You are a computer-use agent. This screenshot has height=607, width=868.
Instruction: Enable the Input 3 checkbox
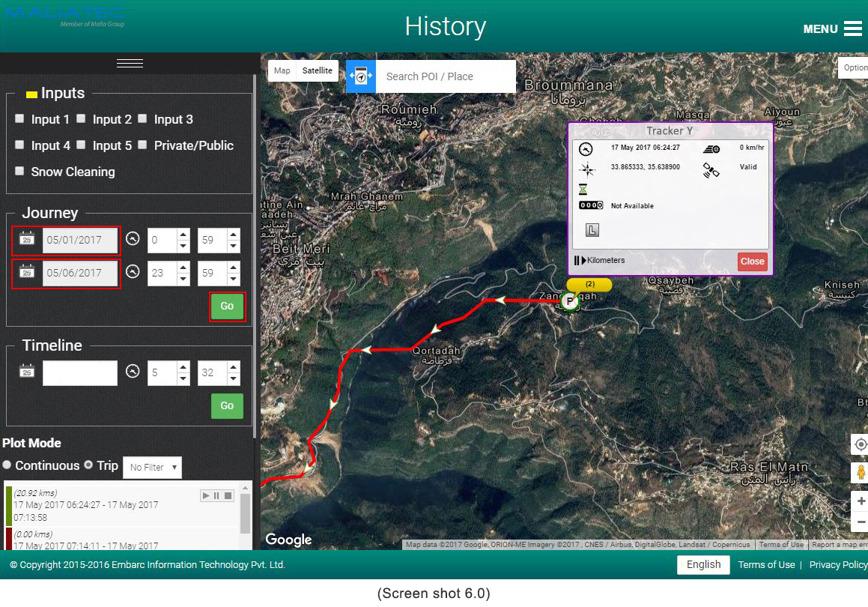(x=142, y=118)
